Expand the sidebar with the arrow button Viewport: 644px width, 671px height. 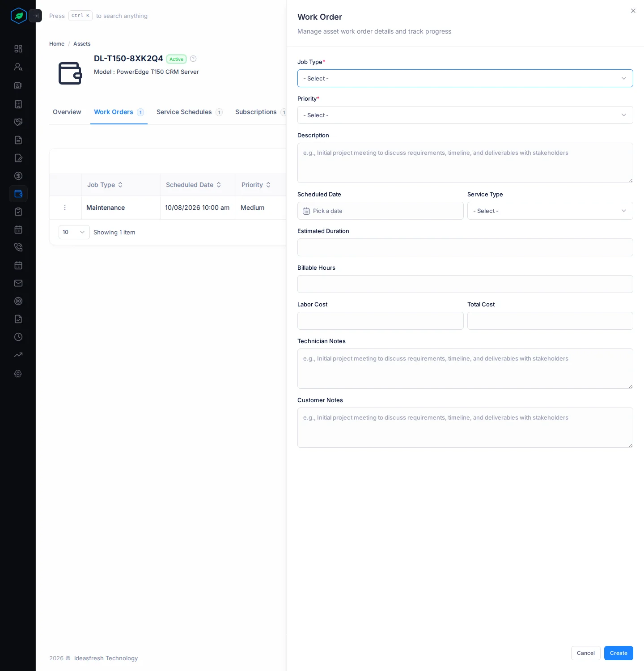[x=35, y=16]
